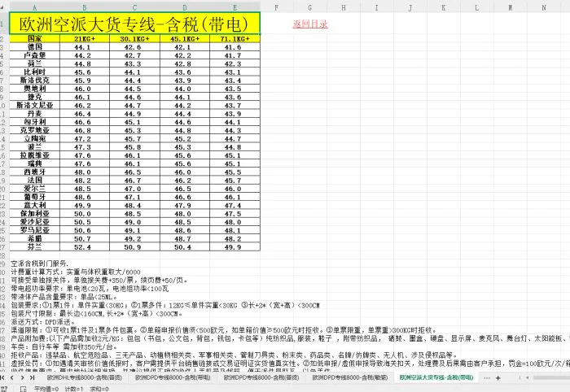Select the 意大利 cell
Screen dimensions: 570x392
[34, 206]
